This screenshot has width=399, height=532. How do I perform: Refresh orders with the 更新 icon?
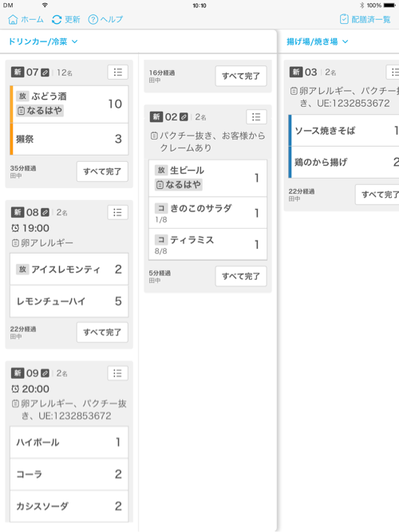click(x=57, y=19)
